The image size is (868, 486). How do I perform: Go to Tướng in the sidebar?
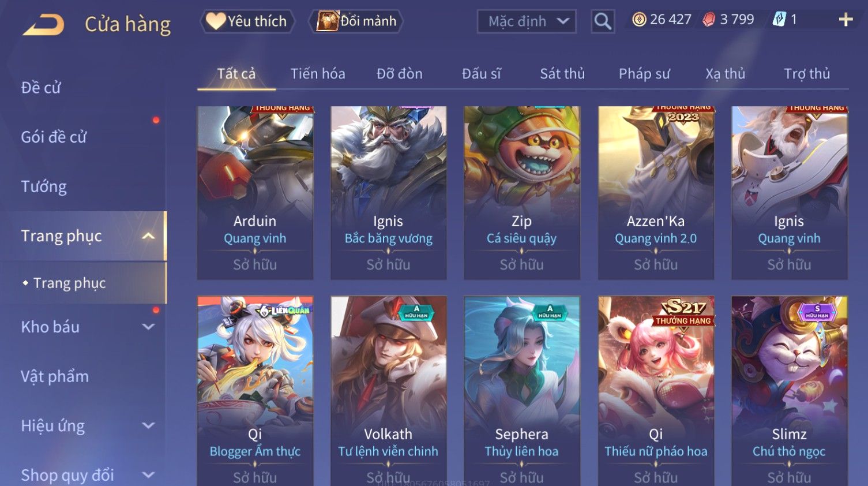coord(44,186)
